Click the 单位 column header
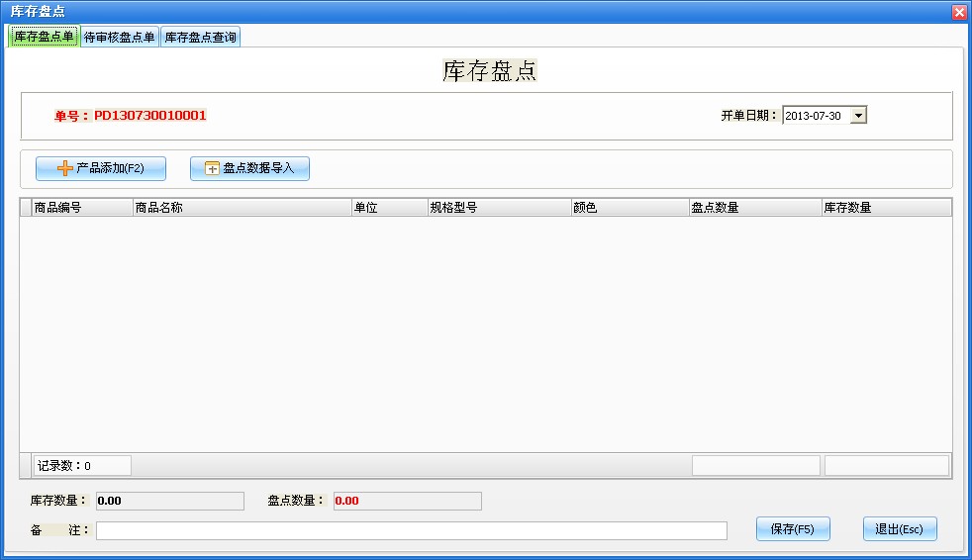This screenshot has width=972, height=560. pyautogui.click(x=389, y=208)
